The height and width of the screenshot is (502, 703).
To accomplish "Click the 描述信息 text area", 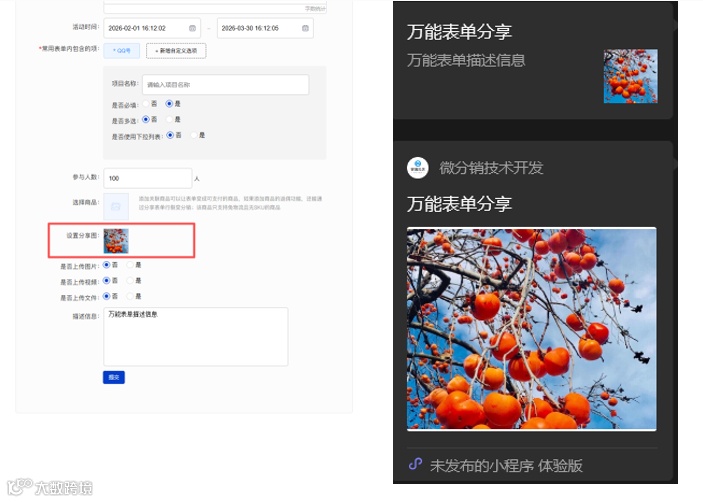I will click(195, 337).
